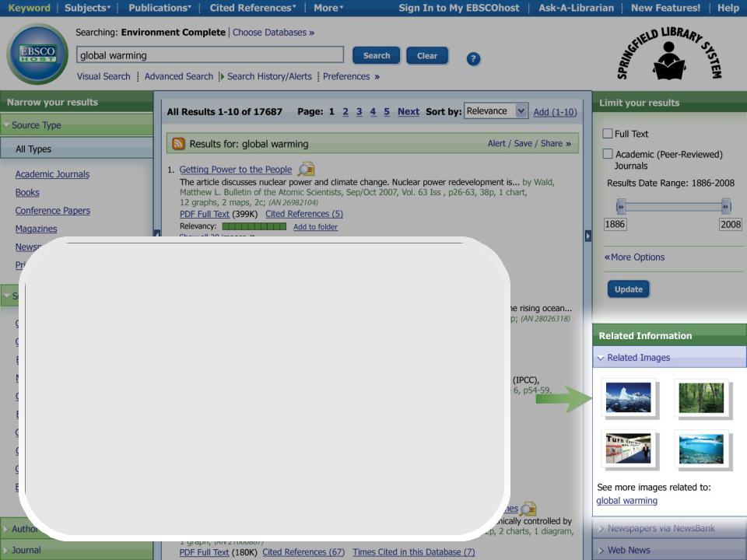Viewport: 747px width, 560px height.
Task: Go to results page 3
Action: tap(359, 111)
